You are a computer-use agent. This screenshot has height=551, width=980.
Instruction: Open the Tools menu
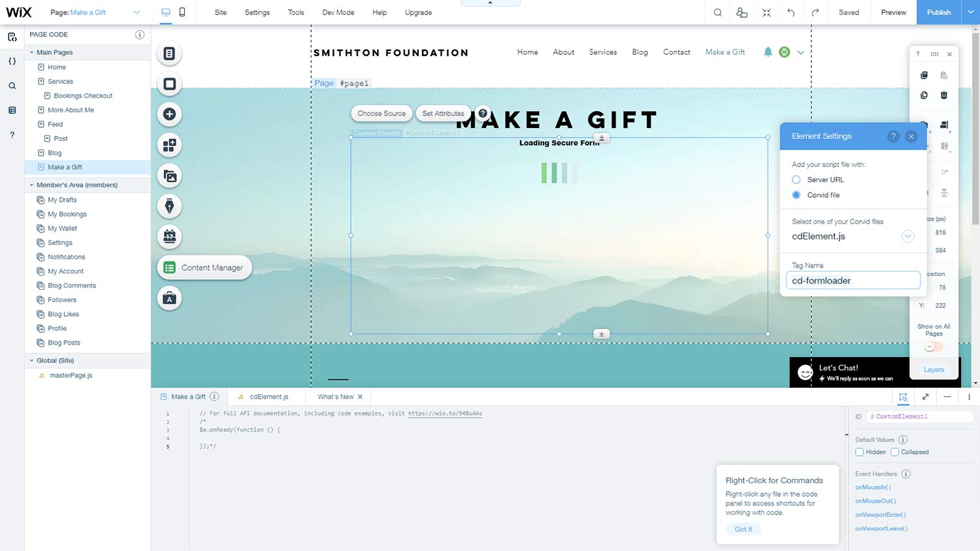296,12
